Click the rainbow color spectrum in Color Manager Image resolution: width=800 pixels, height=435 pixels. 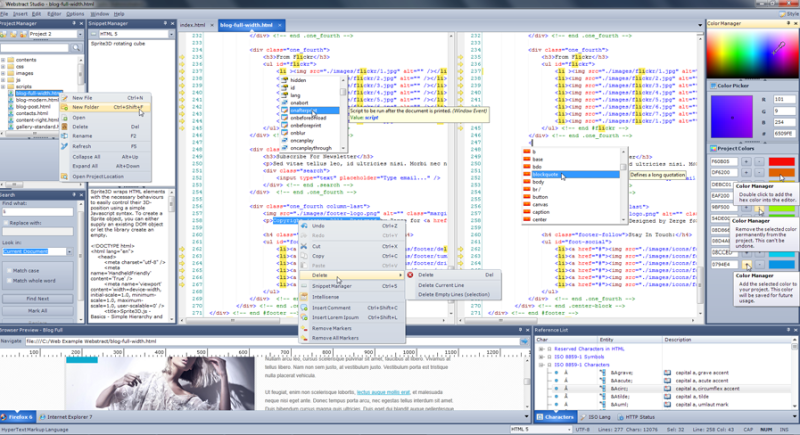(753, 53)
